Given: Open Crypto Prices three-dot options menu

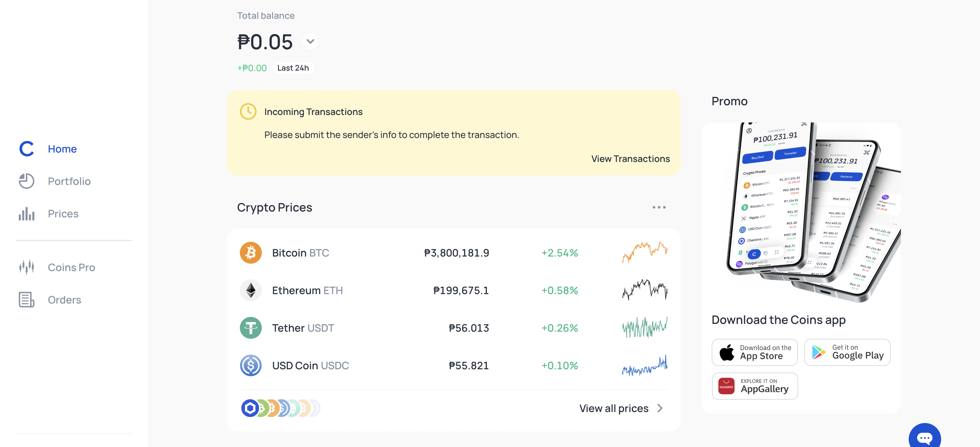Looking at the screenshot, I should point(659,208).
